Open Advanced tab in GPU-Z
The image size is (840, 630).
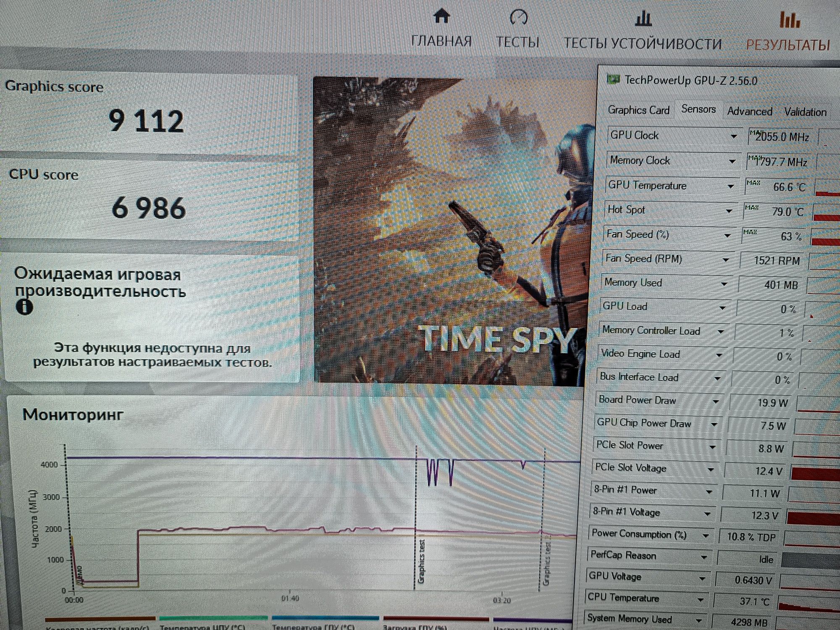(750, 111)
